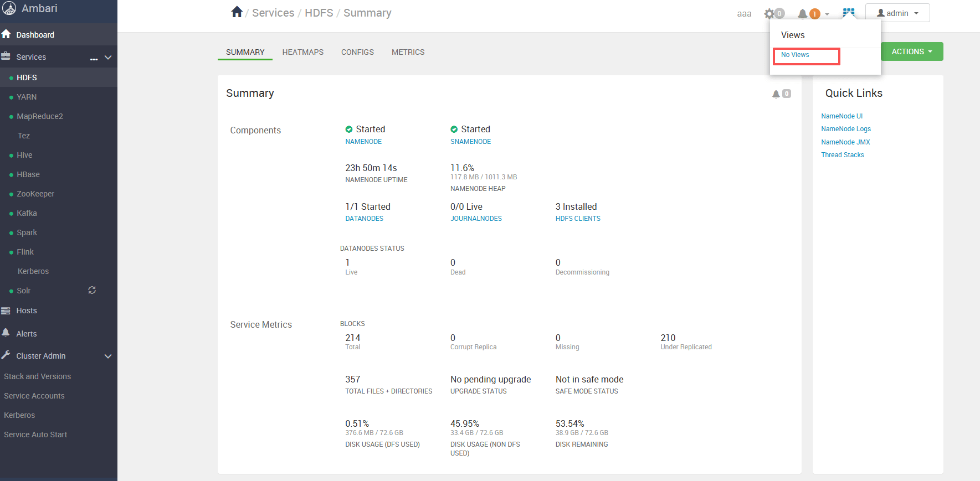This screenshot has height=481, width=980.
Task: Switch to the Configs tab
Action: pyautogui.click(x=357, y=52)
